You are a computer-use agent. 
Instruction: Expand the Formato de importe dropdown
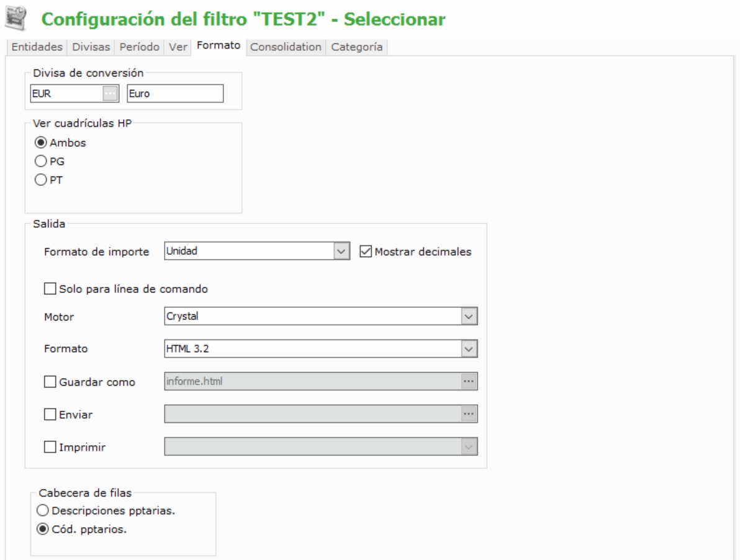pos(340,251)
